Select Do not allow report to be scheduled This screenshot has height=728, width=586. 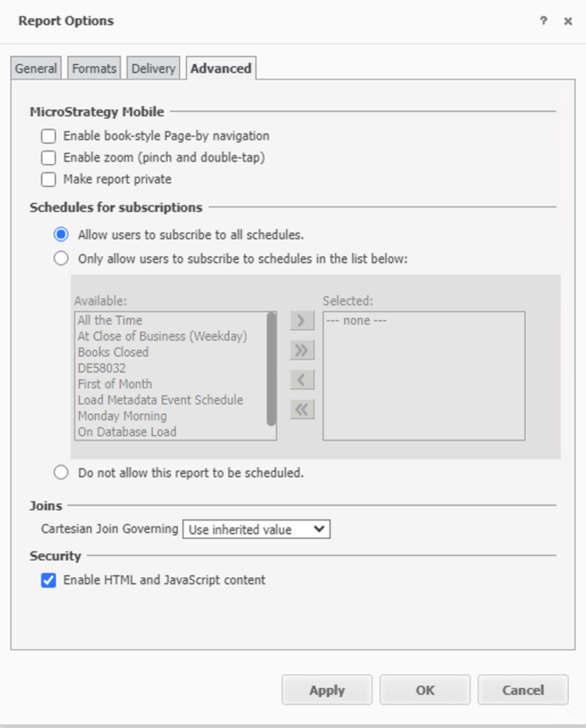61,473
